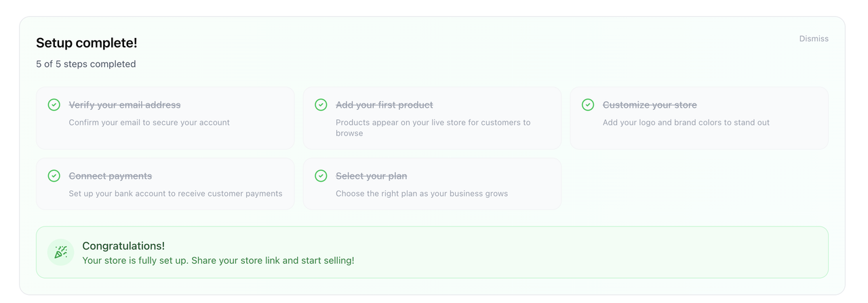868x303 pixels.
Task: Open the Add your first product step
Action: (x=384, y=105)
